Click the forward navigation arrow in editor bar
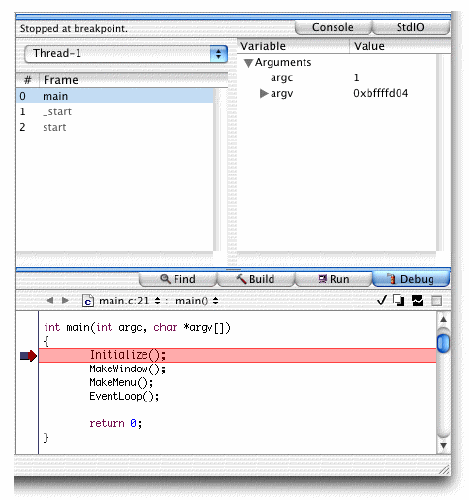The image size is (469, 500). pos(65,300)
